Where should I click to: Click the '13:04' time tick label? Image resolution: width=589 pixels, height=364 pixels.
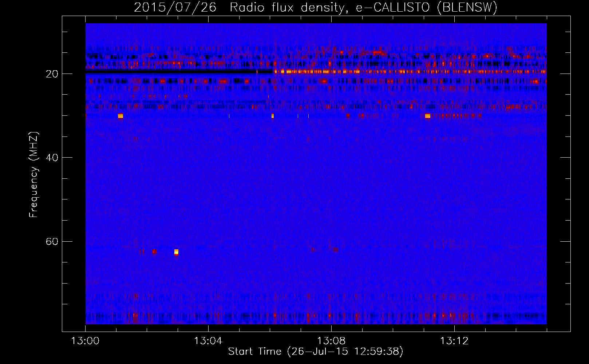[208, 341]
